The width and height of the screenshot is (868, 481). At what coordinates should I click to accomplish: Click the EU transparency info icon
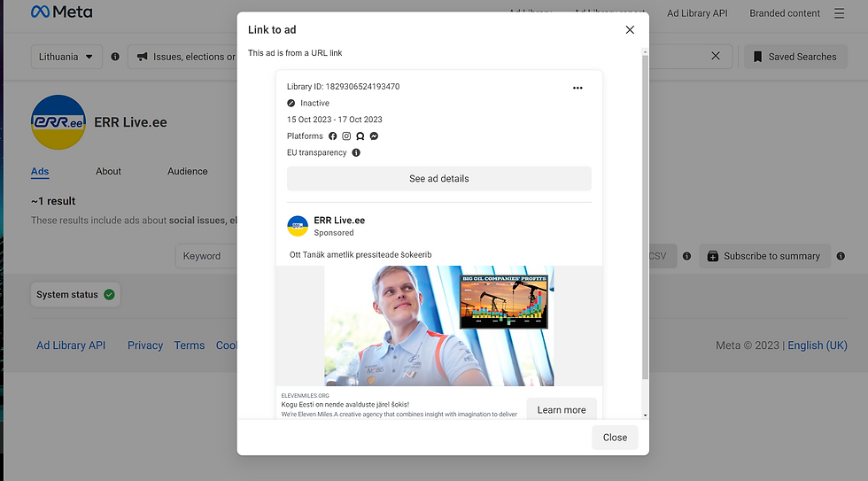(356, 152)
